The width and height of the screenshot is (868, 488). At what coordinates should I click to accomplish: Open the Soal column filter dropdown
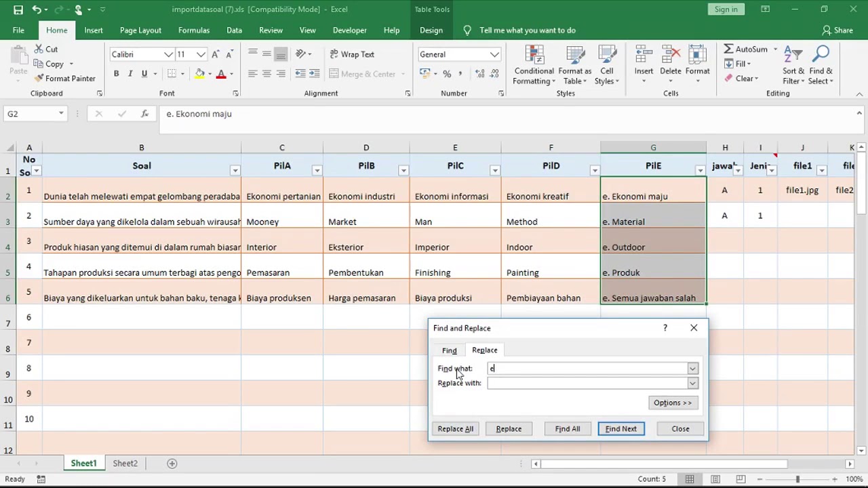pos(235,170)
